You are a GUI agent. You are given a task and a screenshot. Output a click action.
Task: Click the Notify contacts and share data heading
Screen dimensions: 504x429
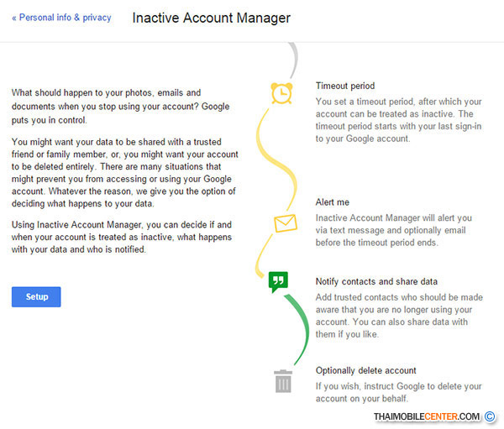376,281
